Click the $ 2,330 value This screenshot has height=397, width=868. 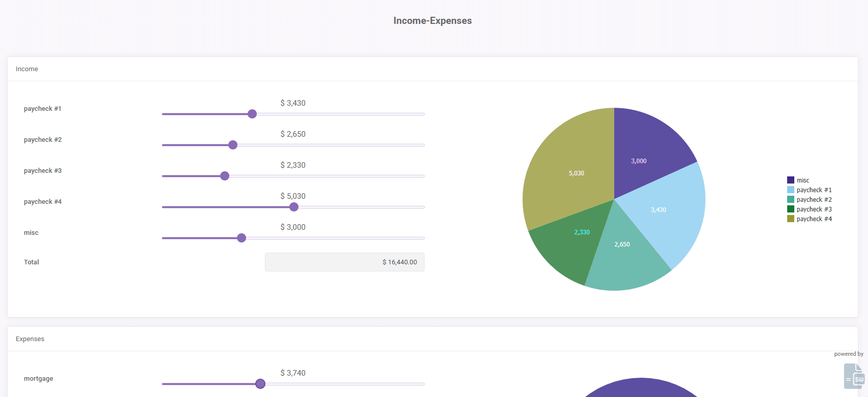293,165
